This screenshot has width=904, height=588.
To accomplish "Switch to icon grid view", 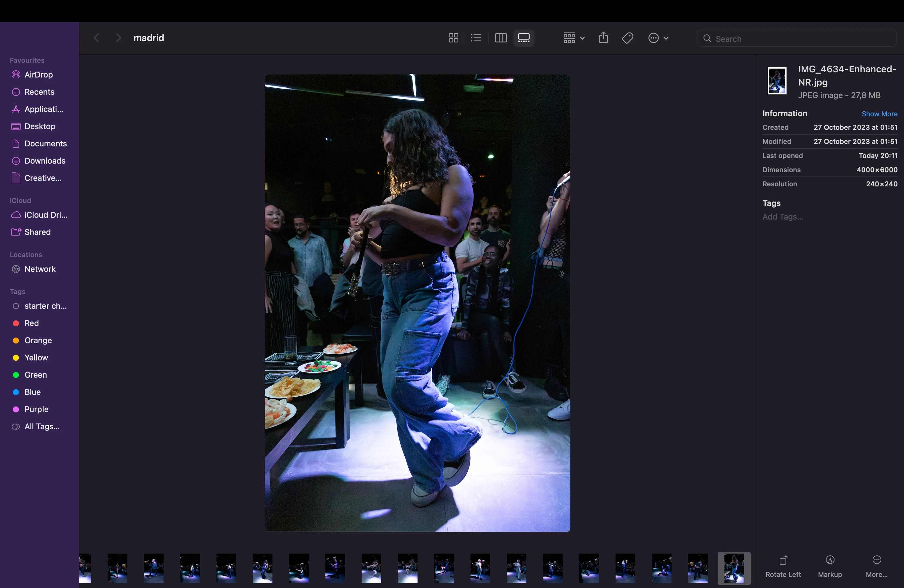I will [453, 38].
